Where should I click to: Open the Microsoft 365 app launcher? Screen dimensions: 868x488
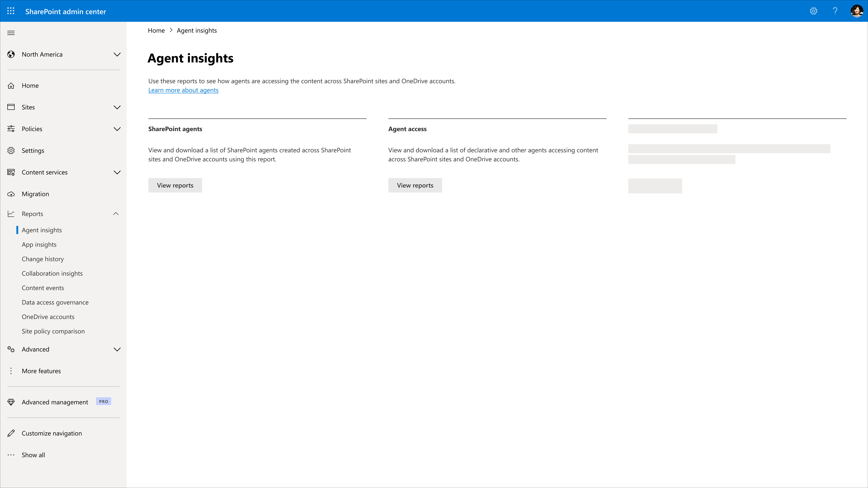pos(11,11)
